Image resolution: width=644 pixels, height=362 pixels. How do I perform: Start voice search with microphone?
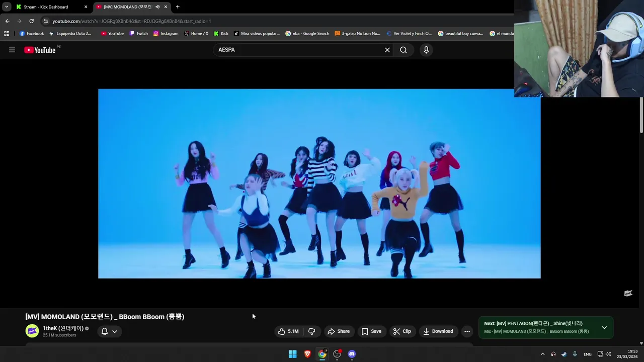[426, 50]
